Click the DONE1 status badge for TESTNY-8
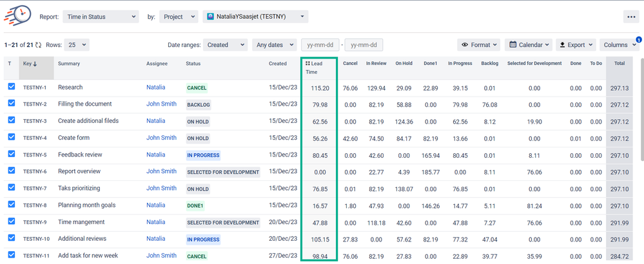The width and height of the screenshot is (644, 264). [195, 205]
